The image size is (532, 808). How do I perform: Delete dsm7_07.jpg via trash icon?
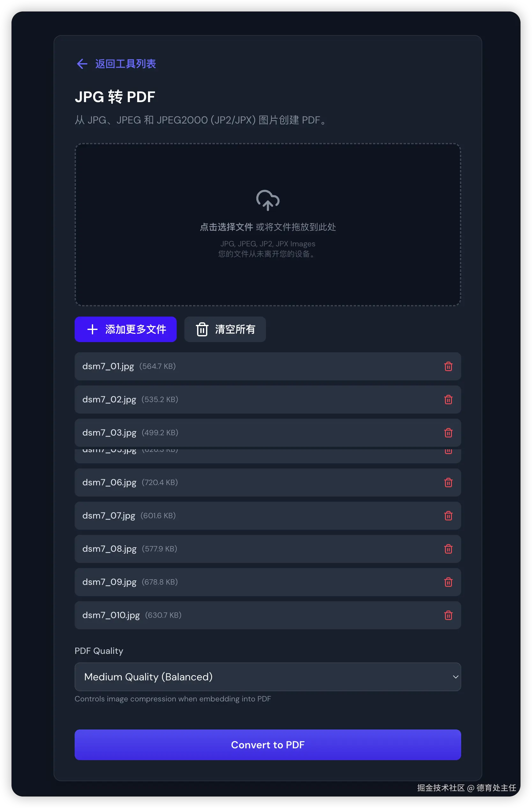coord(448,516)
